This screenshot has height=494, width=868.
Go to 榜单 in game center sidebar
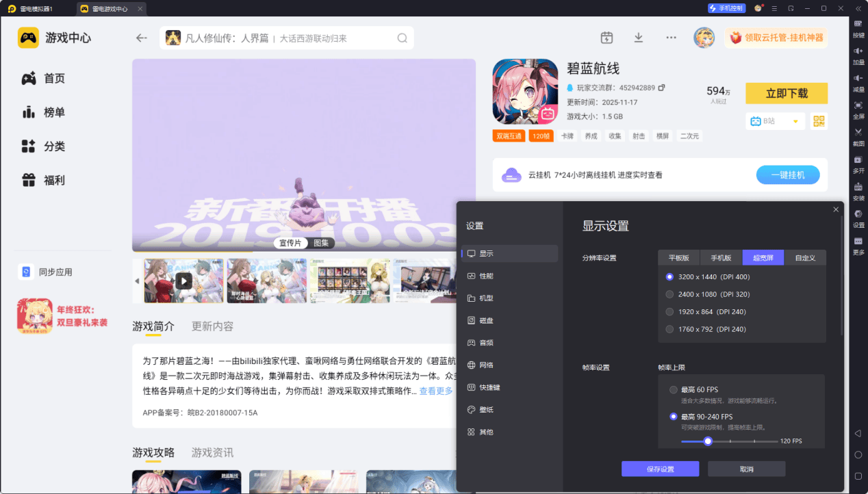43,112
